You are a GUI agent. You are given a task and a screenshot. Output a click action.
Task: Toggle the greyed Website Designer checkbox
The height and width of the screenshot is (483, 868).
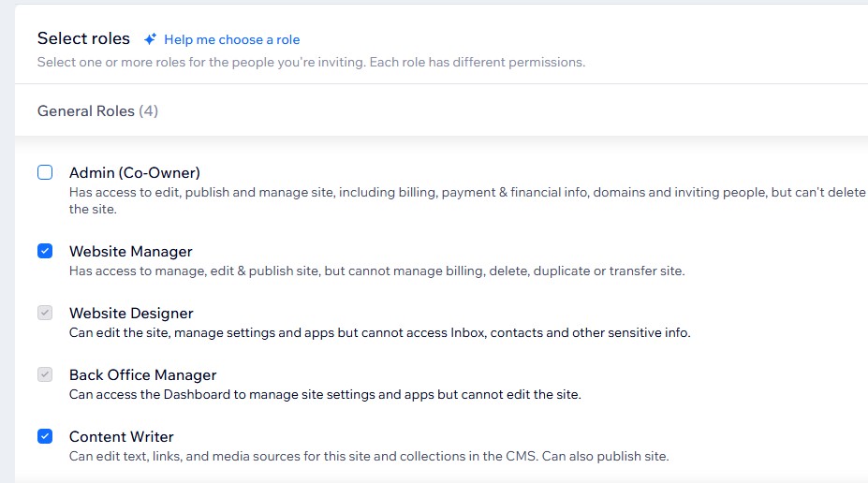(x=45, y=313)
